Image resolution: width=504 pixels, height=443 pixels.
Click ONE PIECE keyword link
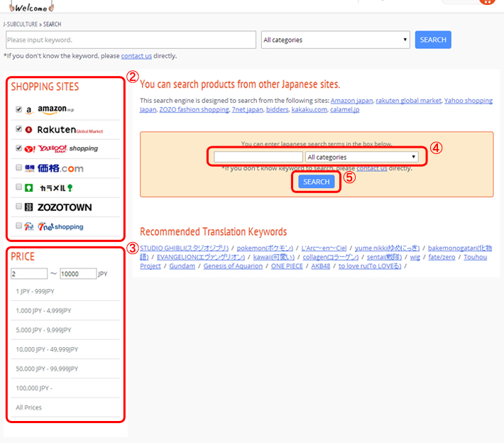(x=287, y=266)
